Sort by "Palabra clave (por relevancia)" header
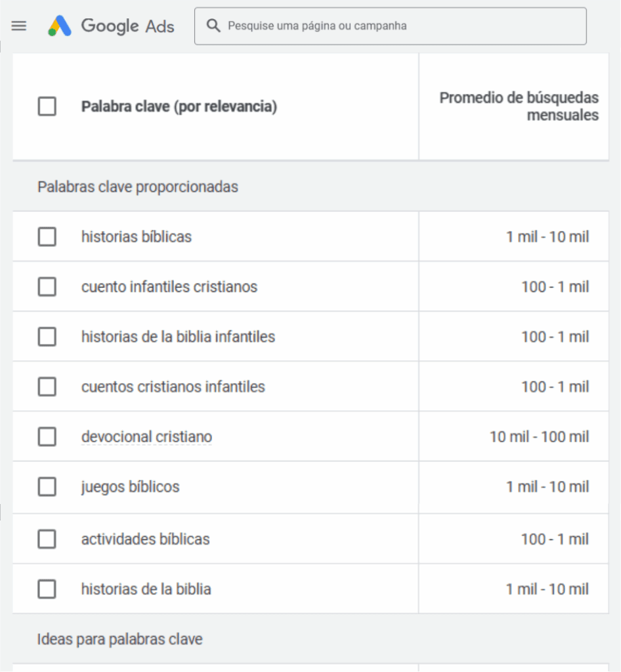 pos(179,106)
